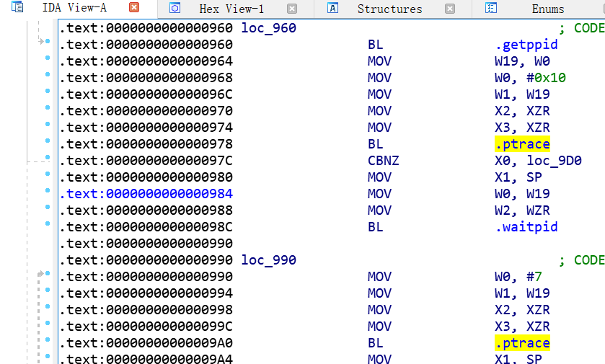Click the CODE comment beside loc_990
This screenshot has height=364, width=605.
(582, 260)
